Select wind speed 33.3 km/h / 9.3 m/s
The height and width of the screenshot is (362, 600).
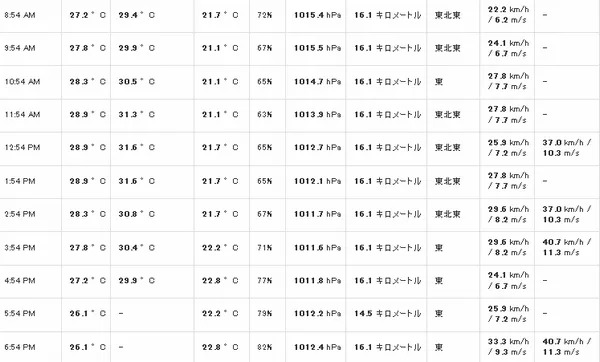(508, 347)
